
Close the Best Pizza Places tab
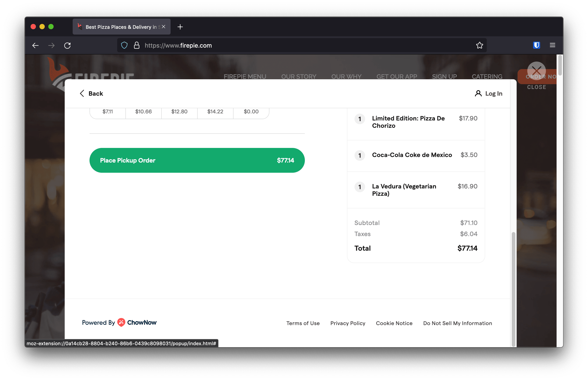click(x=164, y=27)
